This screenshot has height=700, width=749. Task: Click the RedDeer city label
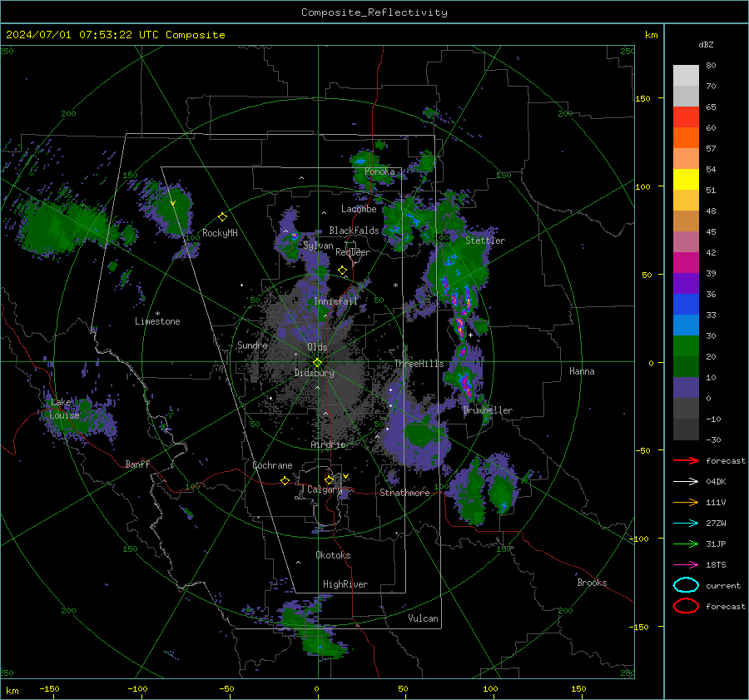(x=353, y=252)
